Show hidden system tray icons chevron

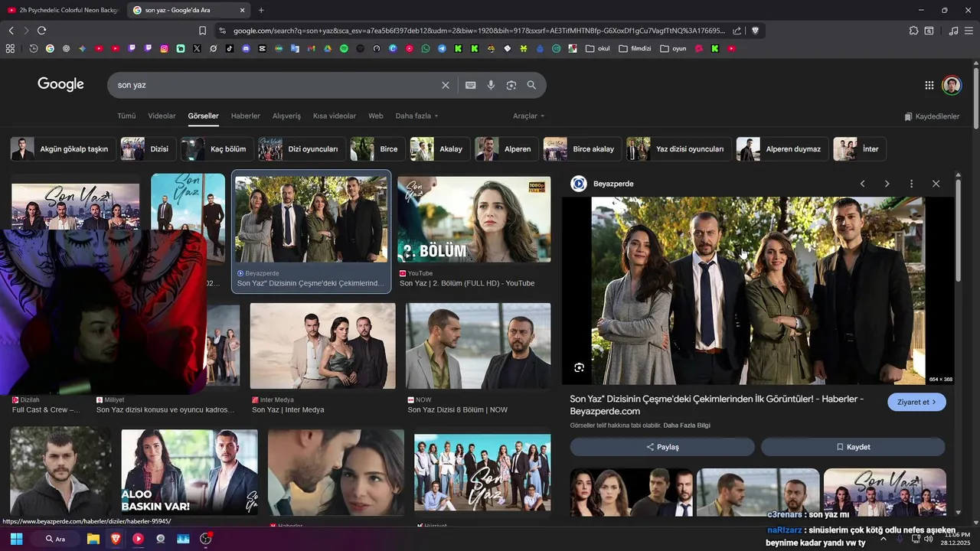coord(883,539)
